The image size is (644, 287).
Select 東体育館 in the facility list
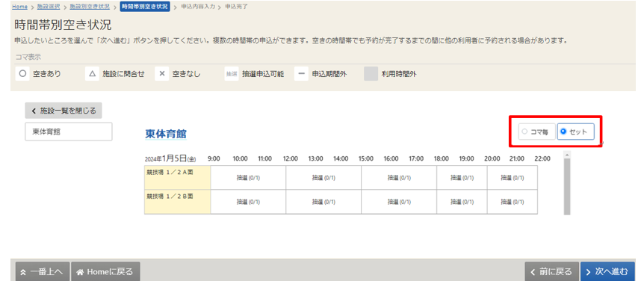pos(69,132)
